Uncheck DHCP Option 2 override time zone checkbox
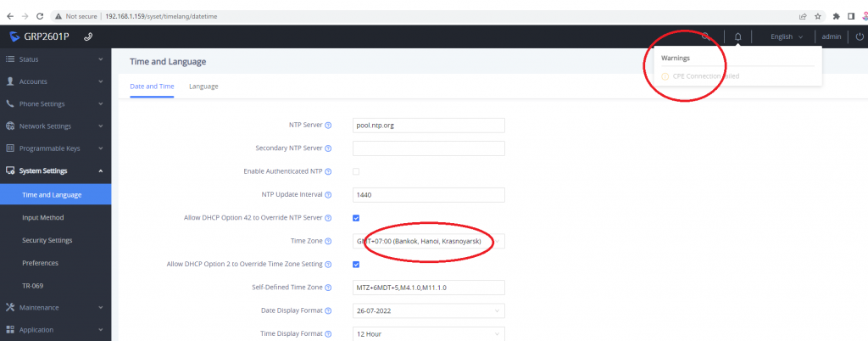This screenshot has height=341, width=868. pos(356,264)
